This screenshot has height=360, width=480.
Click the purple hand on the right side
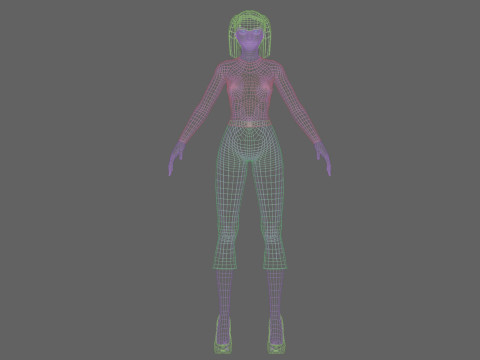pyautogui.click(x=323, y=157)
